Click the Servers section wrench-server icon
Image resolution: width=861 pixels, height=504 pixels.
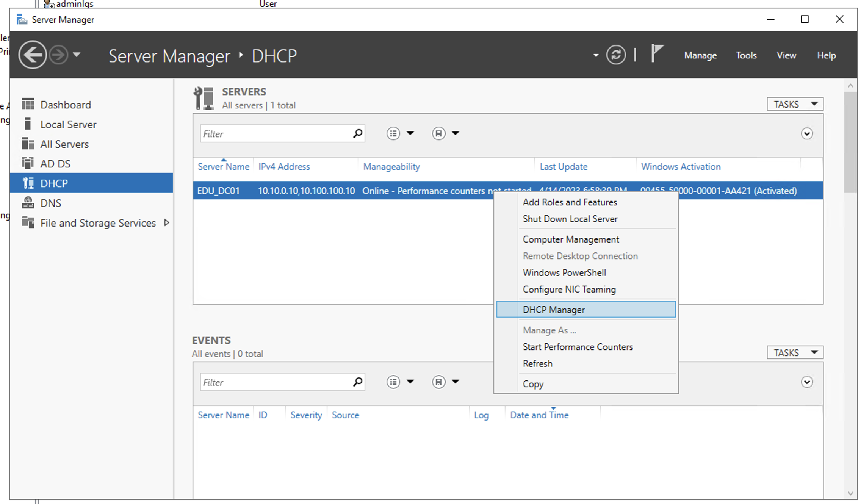click(204, 98)
